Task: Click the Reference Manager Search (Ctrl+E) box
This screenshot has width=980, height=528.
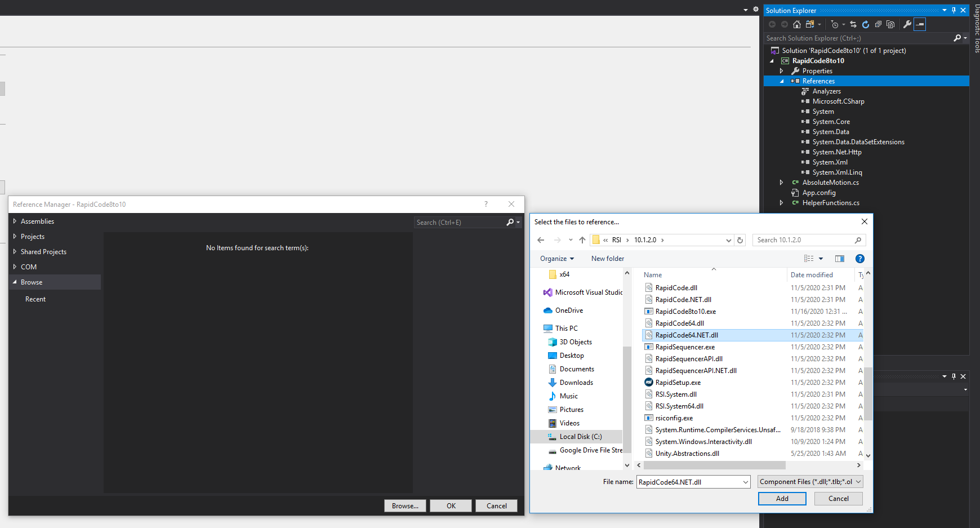Action: 460,223
